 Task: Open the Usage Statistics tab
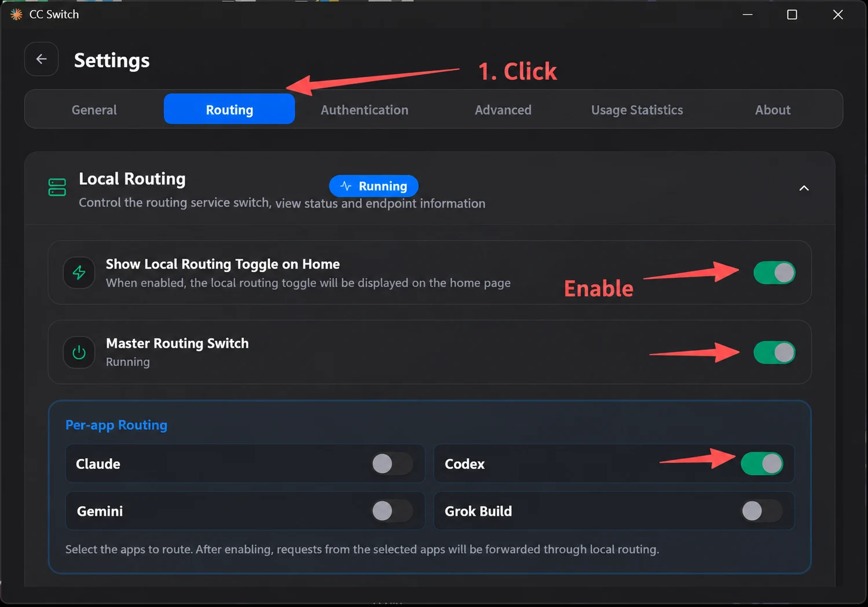(637, 109)
